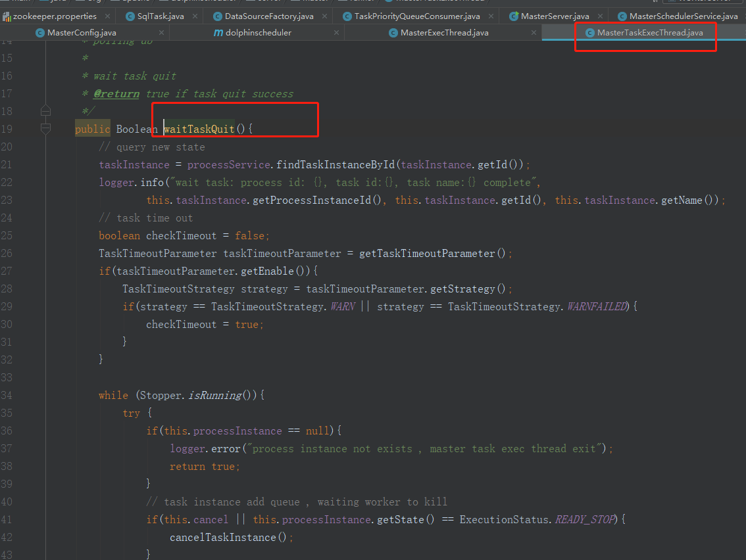The width and height of the screenshot is (746, 560).
Task: Open the DataSourceFactory.java tab
Action: [269, 16]
